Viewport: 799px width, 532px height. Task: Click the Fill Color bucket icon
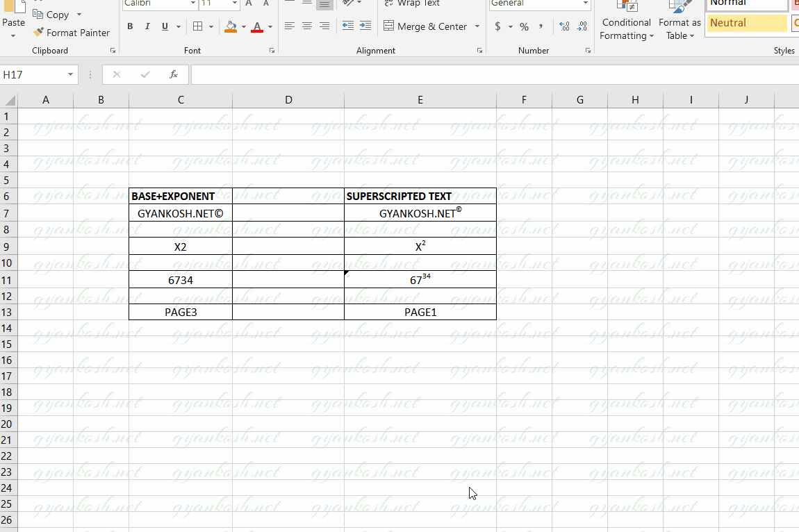(x=230, y=26)
